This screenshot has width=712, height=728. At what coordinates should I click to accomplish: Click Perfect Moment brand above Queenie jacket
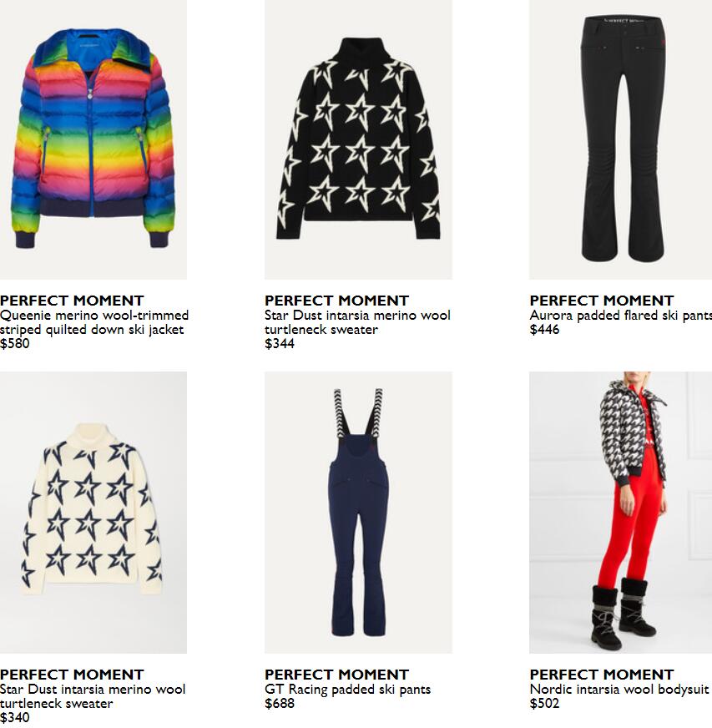tap(72, 301)
